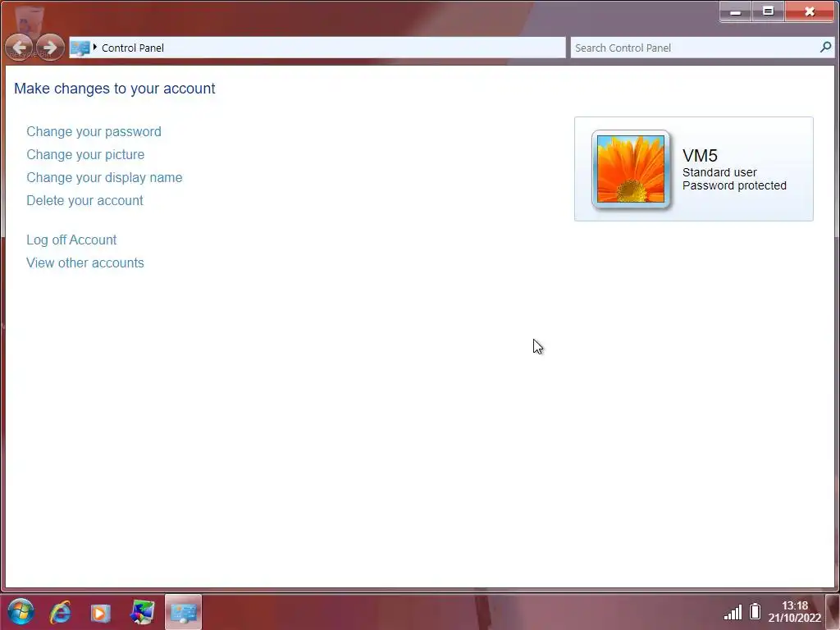Open Change your picture link

pyautogui.click(x=85, y=155)
